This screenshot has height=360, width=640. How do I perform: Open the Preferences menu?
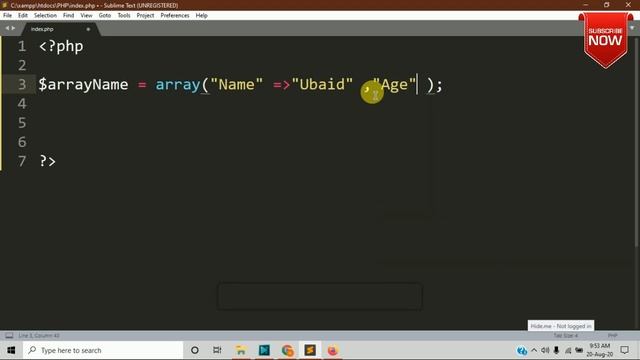pos(175,16)
